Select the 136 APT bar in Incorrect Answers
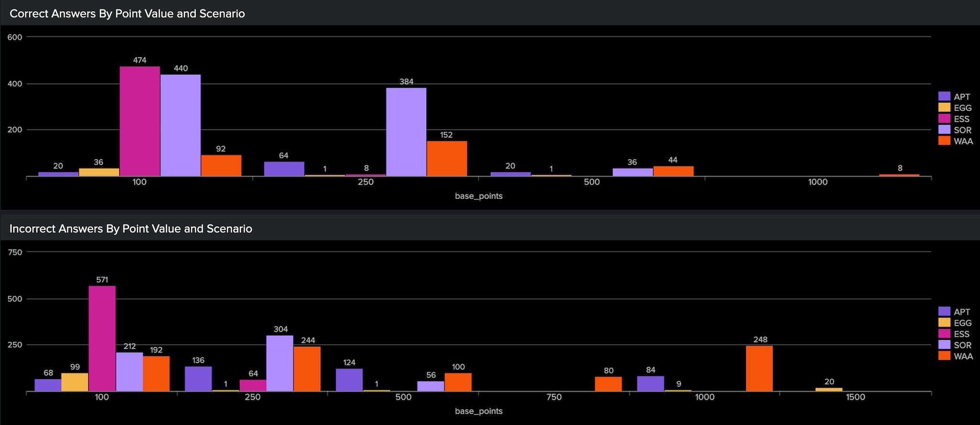980x425 pixels. pos(199,379)
